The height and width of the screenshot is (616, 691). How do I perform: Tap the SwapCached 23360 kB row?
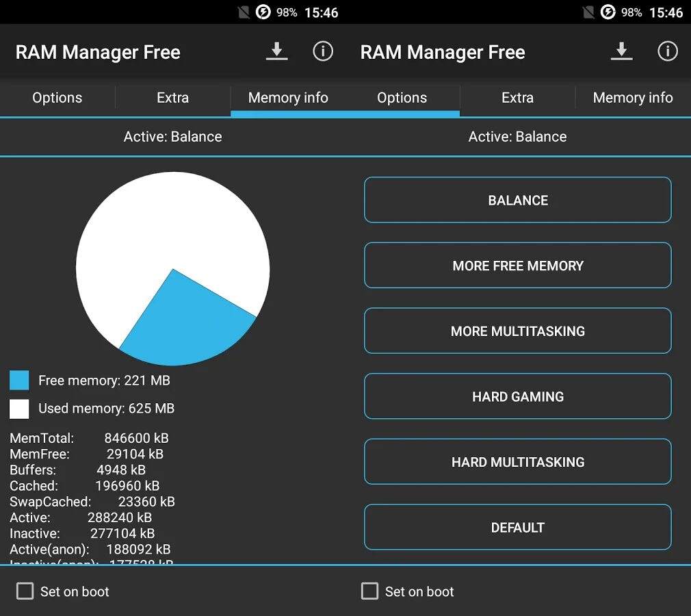coord(92,502)
